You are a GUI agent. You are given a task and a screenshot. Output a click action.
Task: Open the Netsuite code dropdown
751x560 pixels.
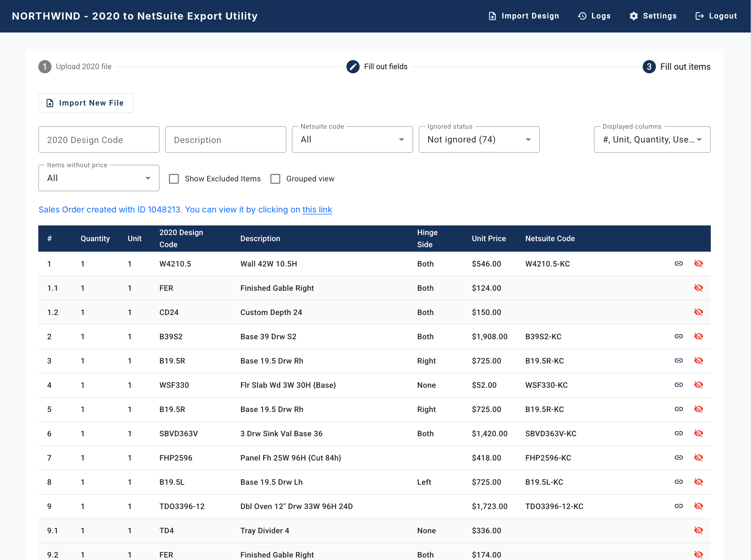click(x=352, y=139)
